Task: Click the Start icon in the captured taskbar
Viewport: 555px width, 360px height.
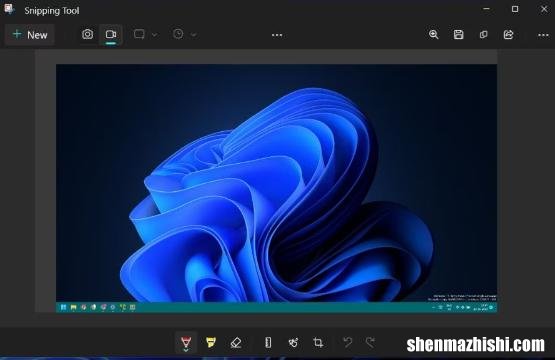Action: click(x=63, y=307)
